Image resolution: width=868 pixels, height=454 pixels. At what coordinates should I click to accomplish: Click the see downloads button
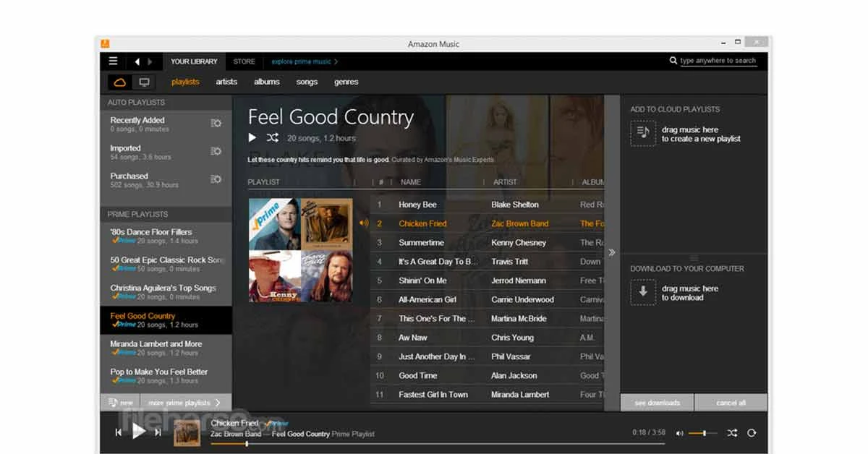pyautogui.click(x=656, y=402)
